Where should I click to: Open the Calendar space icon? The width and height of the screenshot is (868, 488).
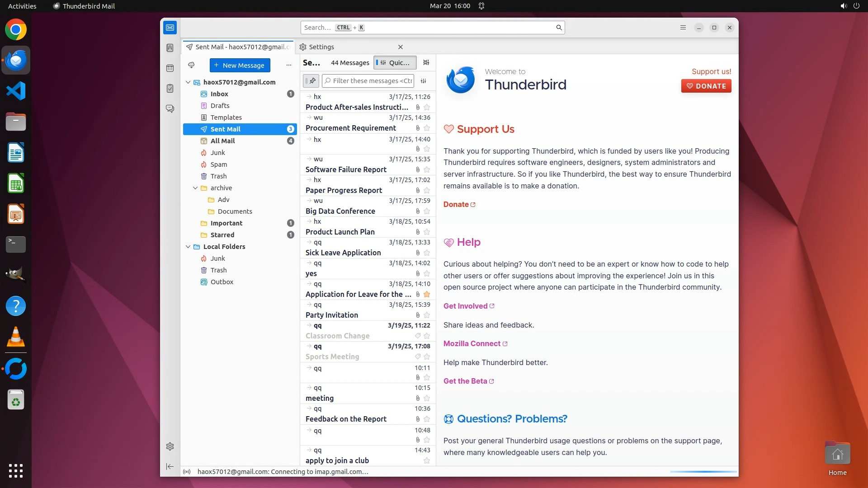click(170, 68)
